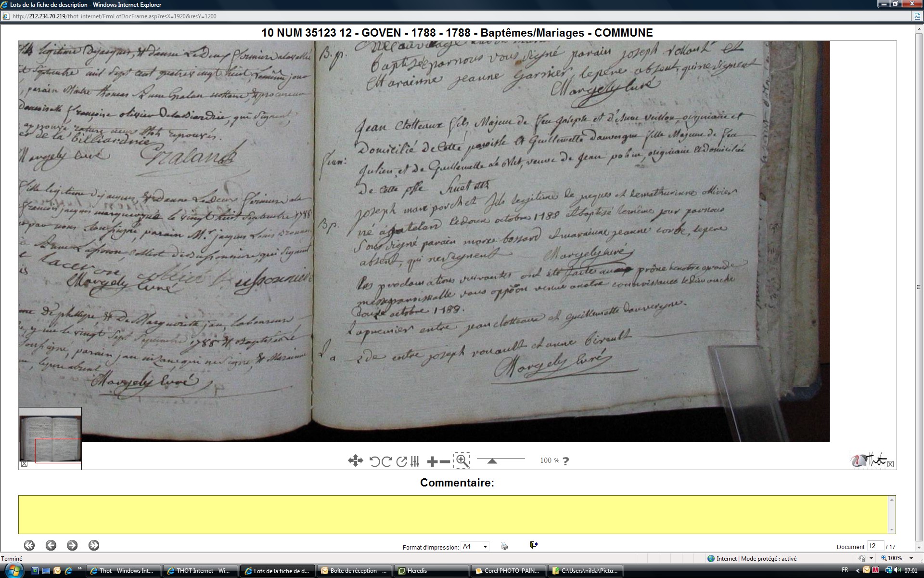Open image adjustment sliders tool
Image resolution: width=924 pixels, height=578 pixels.
click(415, 461)
